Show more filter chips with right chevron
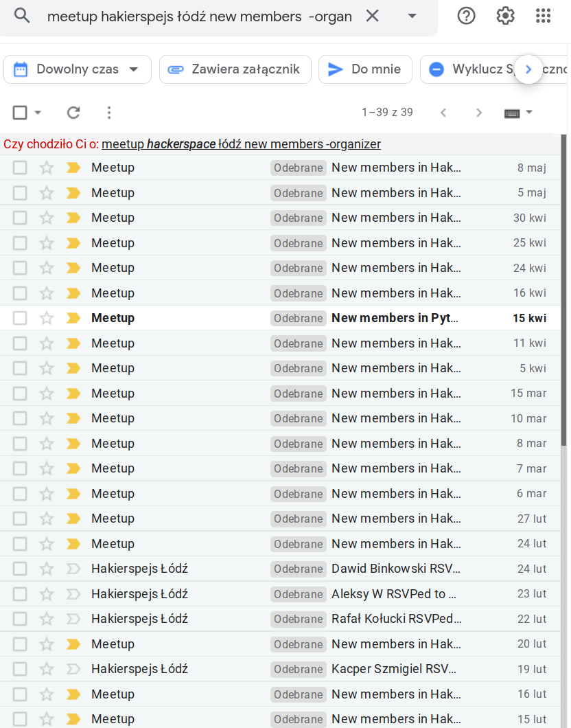Viewport: 571px width, 728px height. [528, 69]
